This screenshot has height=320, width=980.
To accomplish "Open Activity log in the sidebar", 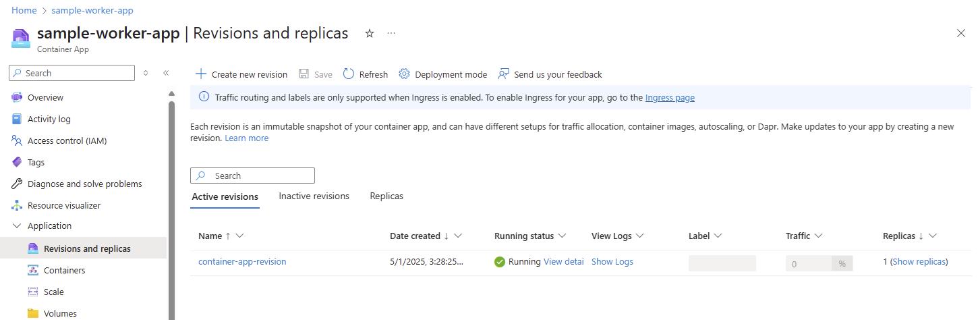I will pos(49,119).
